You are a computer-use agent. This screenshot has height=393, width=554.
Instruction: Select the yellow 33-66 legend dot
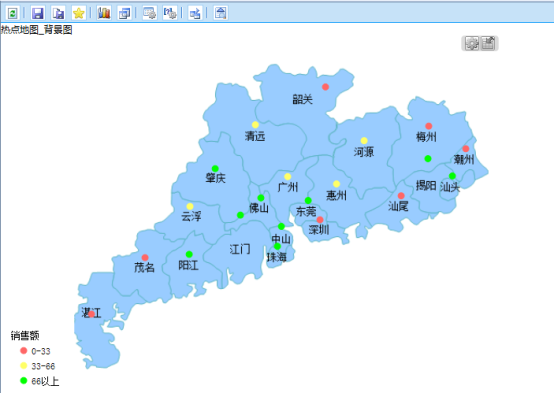click(x=24, y=366)
